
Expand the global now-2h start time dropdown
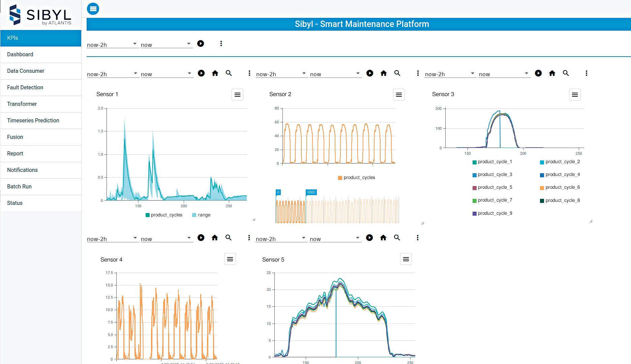[x=113, y=44]
